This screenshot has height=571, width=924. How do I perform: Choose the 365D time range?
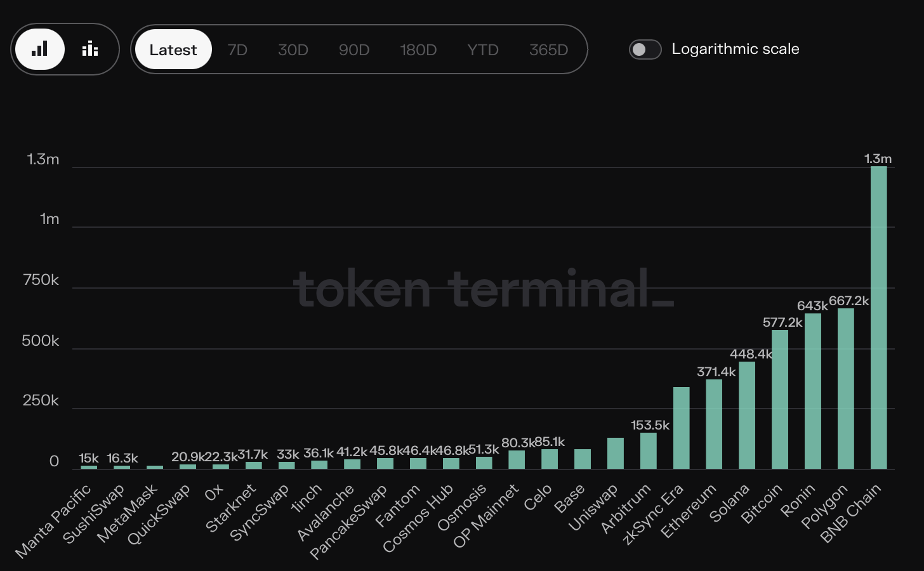tap(549, 49)
